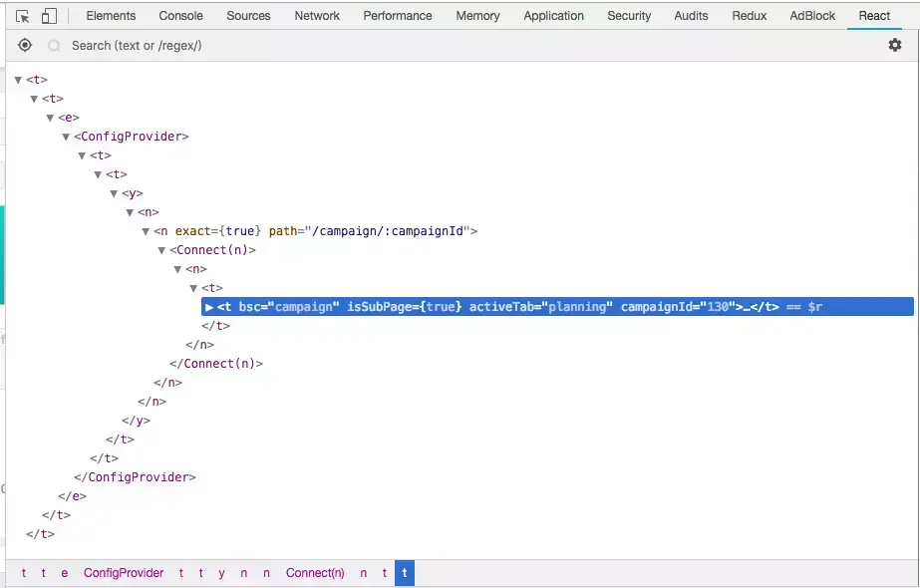Focus the component search text field
This screenshot has height=588, width=920.
[469, 46]
